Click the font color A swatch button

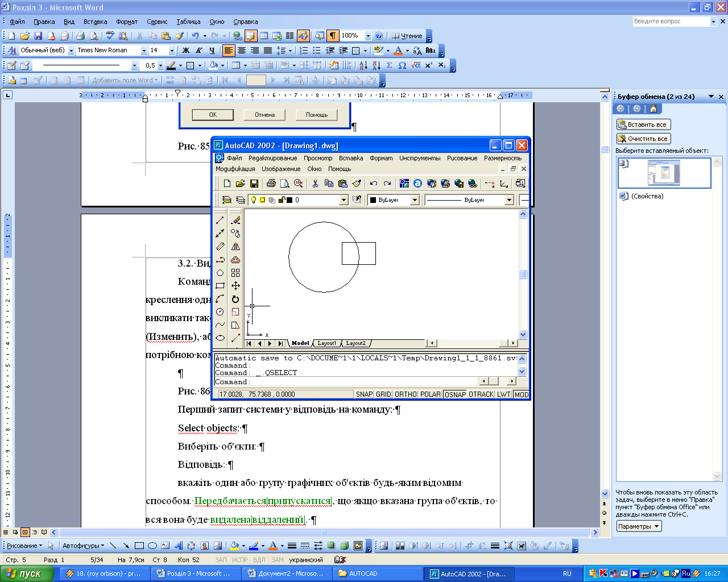[x=398, y=51]
